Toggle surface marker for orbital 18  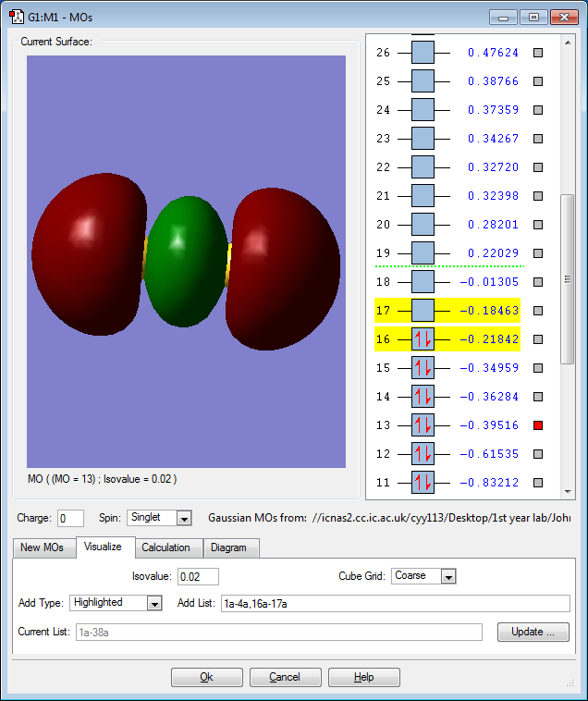coord(538,282)
